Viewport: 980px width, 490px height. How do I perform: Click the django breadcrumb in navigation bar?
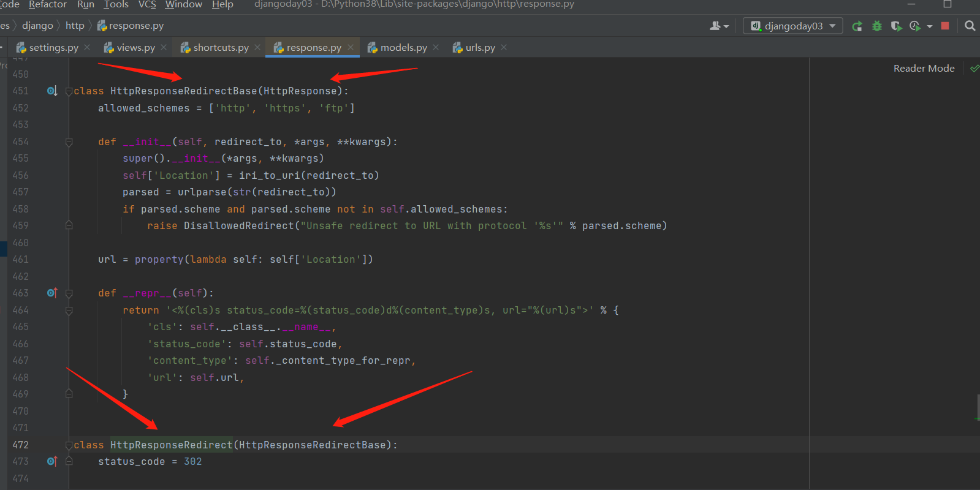[x=38, y=26]
